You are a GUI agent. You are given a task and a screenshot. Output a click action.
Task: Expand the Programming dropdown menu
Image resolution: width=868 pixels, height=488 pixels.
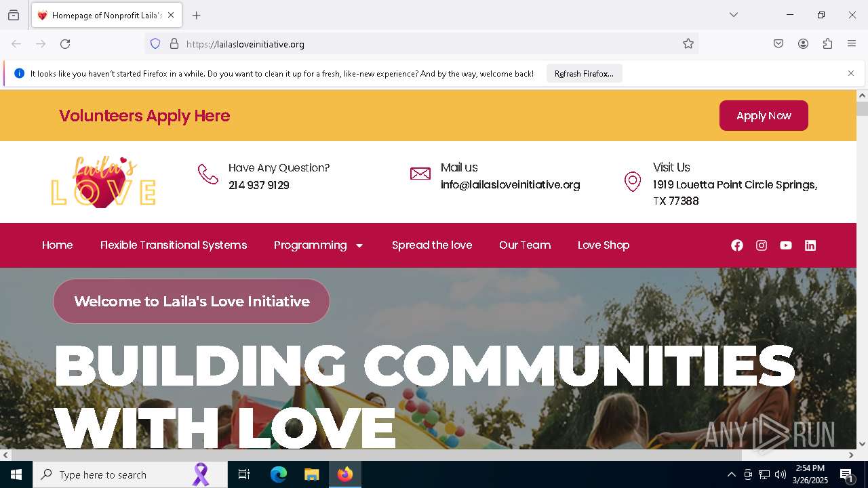[319, 245]
